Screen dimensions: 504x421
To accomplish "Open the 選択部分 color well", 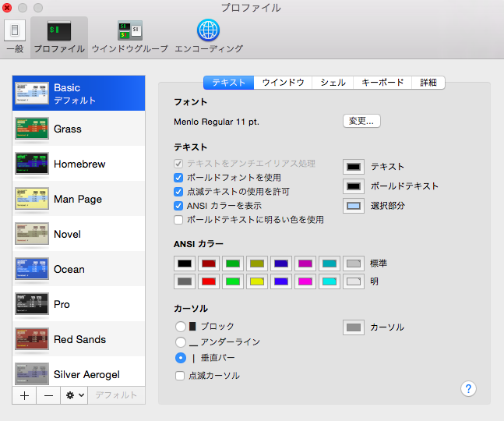I will (354, 206).
